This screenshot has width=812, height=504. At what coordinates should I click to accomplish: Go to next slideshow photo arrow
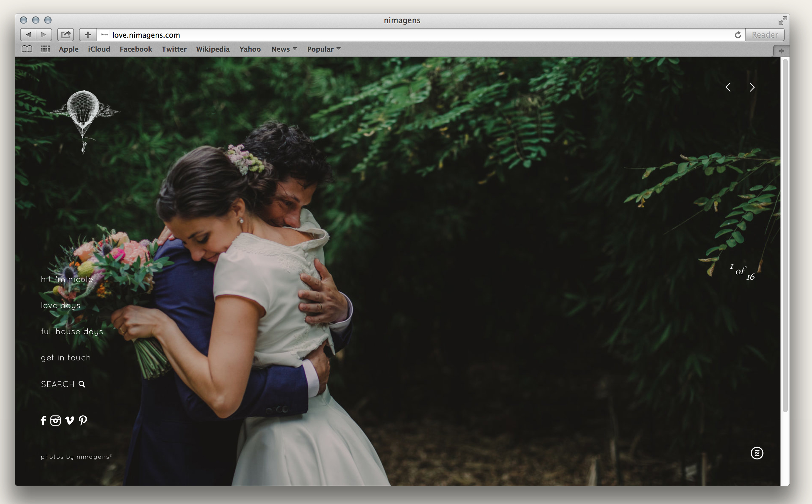tap(752, 87)
